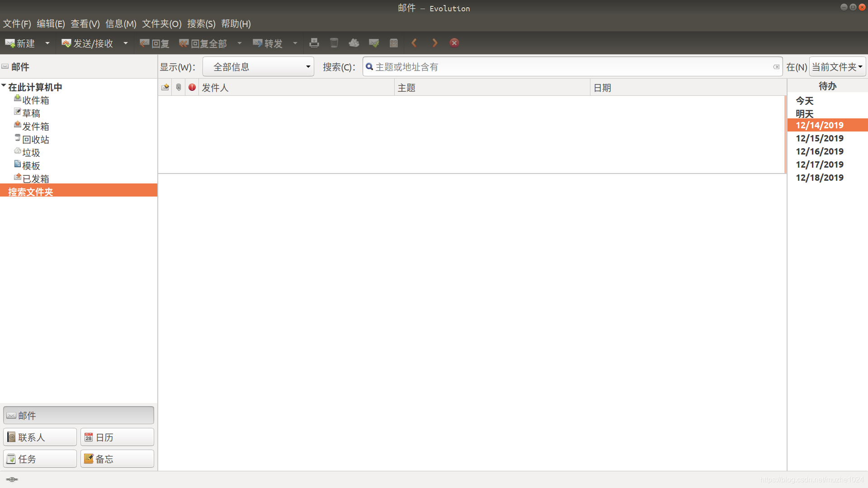Sort by 主题 subject column
The height and width of the screenshot is (488, 868).
point(492,87)
